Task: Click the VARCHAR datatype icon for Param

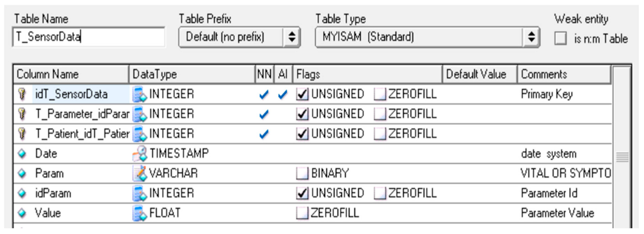Action: pyautogui.click(x=139, y=173)
